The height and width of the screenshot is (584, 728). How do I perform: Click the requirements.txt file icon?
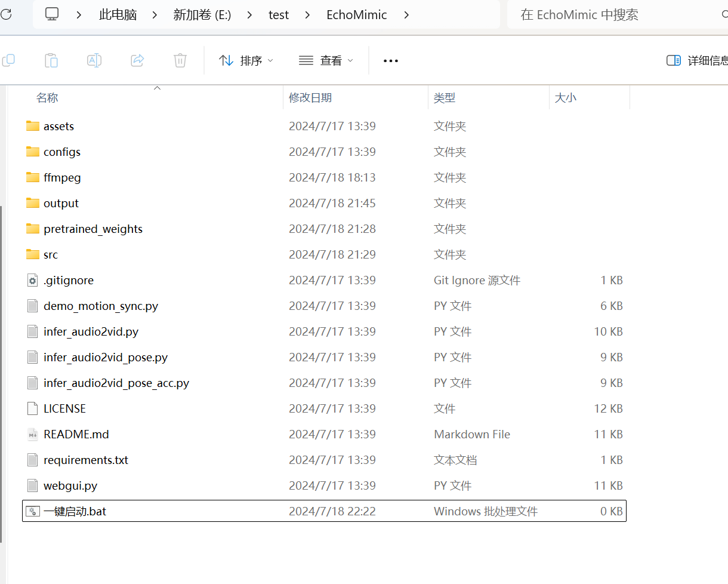click(33, 460)
